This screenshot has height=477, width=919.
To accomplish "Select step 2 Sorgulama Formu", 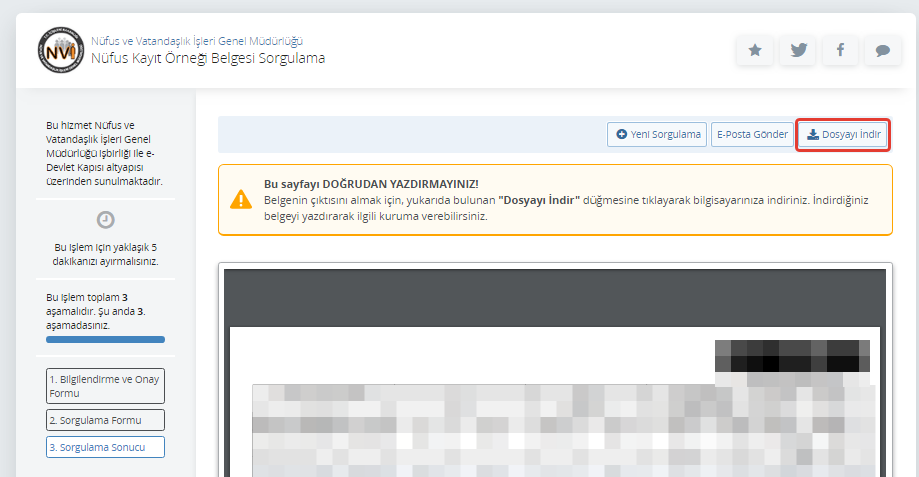I will coord(105,420).
